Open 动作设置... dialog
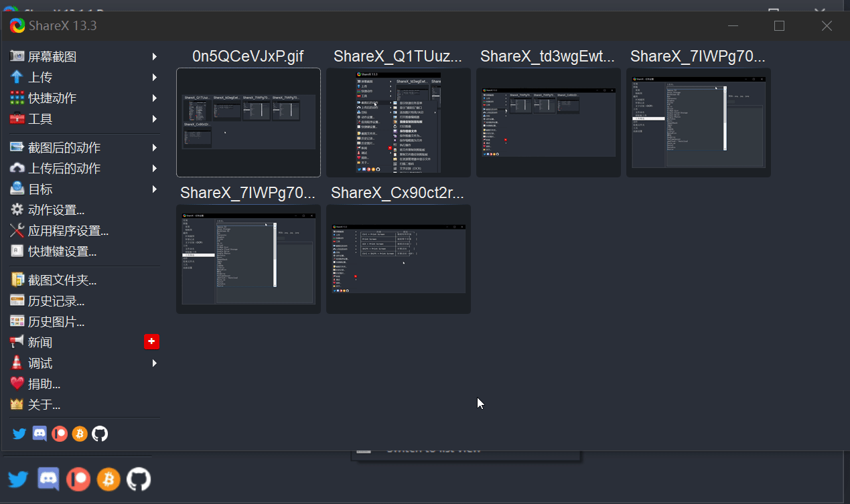 84,210
